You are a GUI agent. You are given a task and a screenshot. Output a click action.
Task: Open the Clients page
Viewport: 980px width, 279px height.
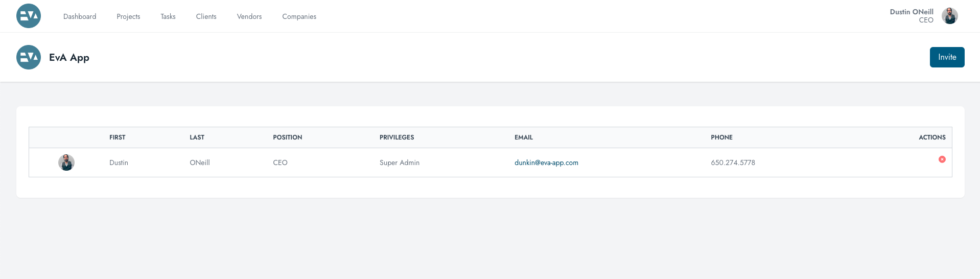tap(206, 16)
